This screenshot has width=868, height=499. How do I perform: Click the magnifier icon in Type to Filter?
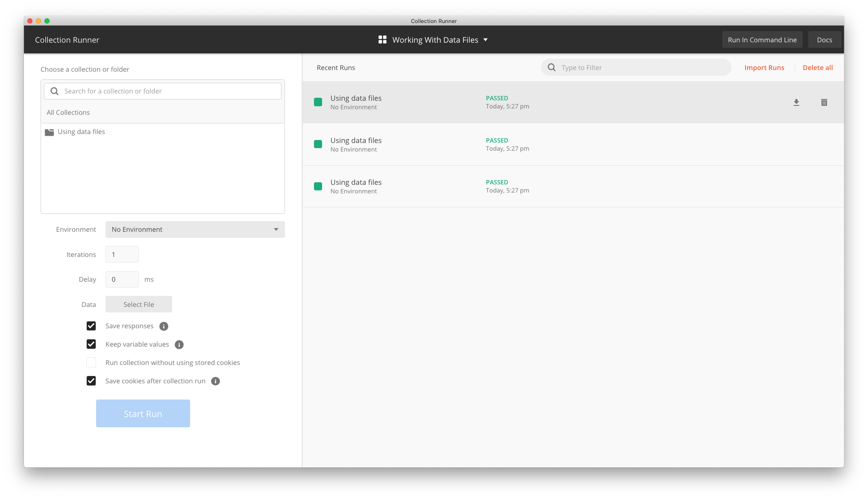tap(551, 67)
